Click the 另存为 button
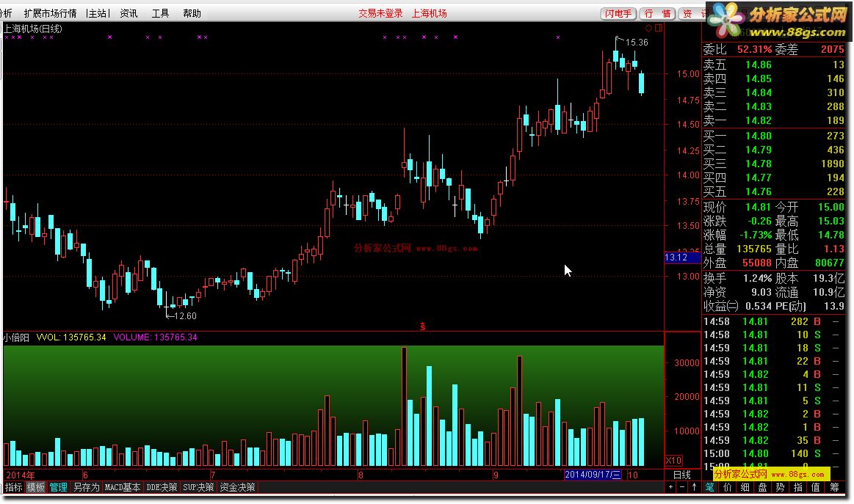854x504 pixels. pyautogui.click(x=86, y=487)
